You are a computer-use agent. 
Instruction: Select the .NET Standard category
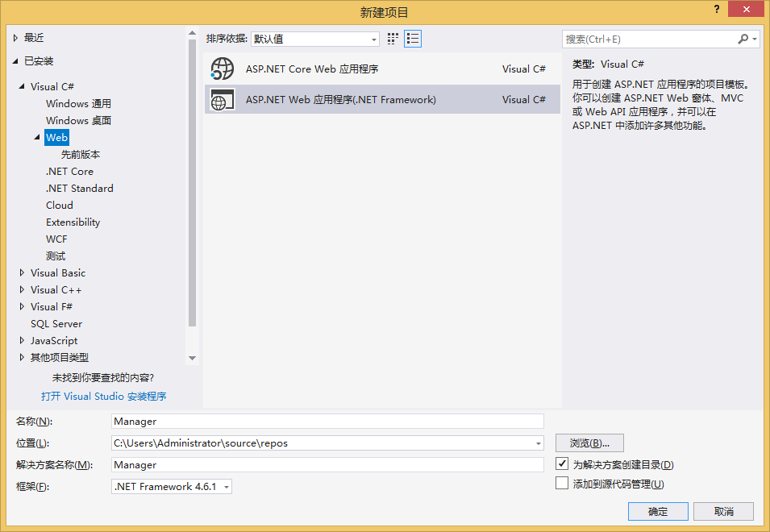pos(80,188)
